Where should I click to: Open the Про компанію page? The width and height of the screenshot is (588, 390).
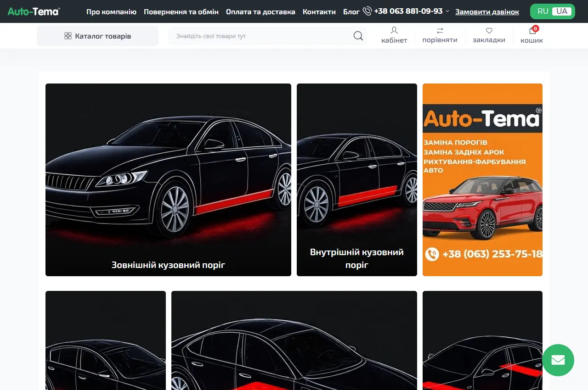112,12
